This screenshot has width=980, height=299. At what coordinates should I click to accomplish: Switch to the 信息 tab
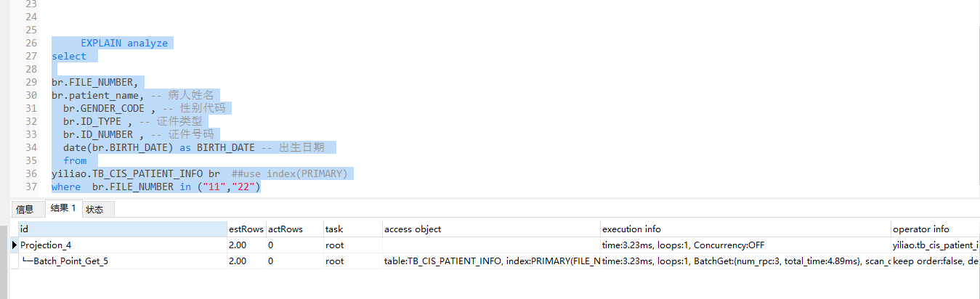click(25, 209)
